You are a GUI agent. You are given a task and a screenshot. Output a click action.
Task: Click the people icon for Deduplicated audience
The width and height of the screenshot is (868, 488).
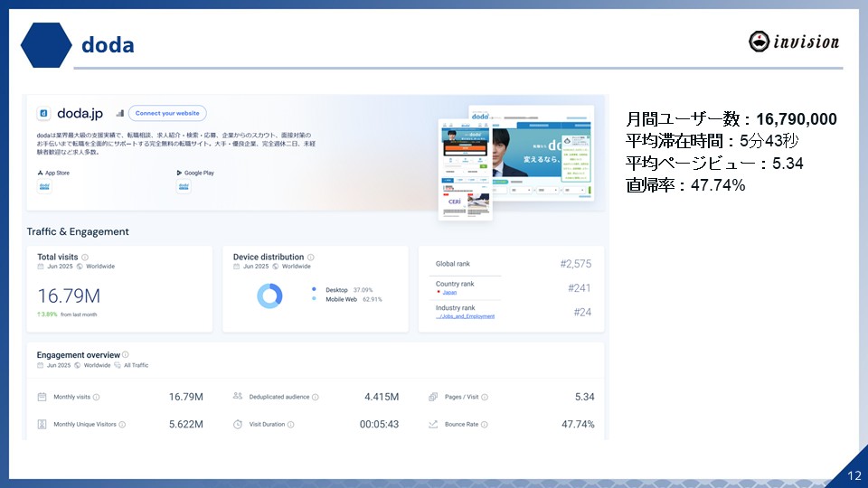coord(238,396)
